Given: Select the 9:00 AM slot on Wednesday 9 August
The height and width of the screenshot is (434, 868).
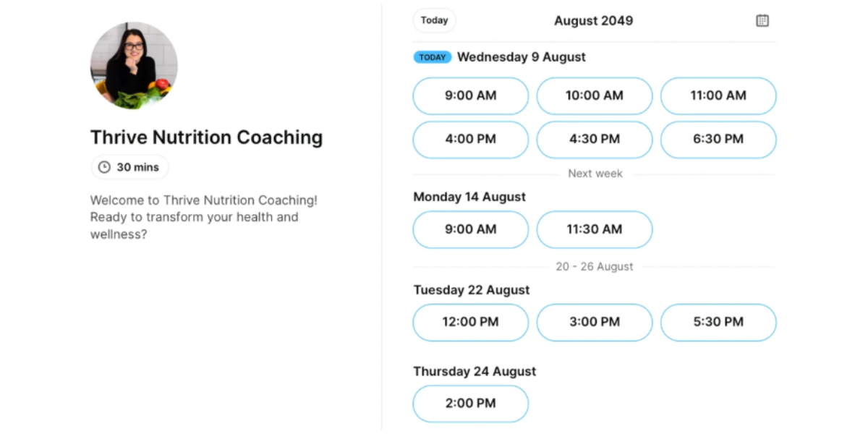Looking at the screenshot, I should 470,95.
